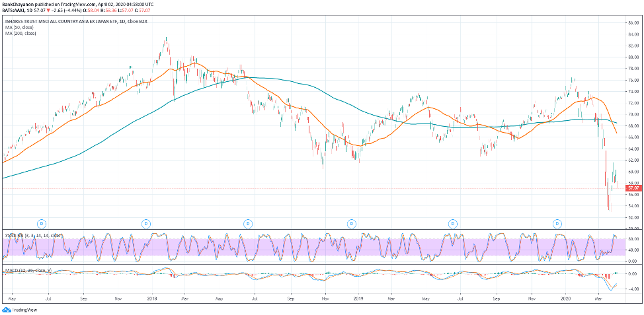Viewport: 644px width, 315px height.
Task: Click the red 57.07 current price tag
Action: pos(633,188)
